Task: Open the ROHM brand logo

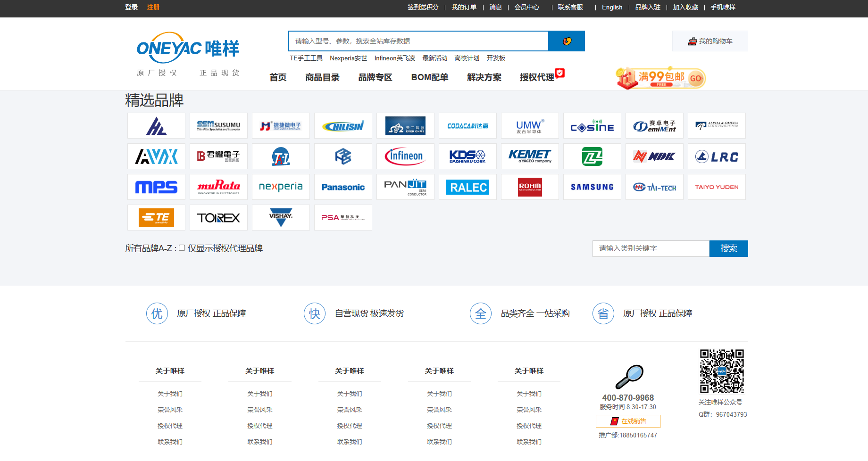Action: click(530, 187)
